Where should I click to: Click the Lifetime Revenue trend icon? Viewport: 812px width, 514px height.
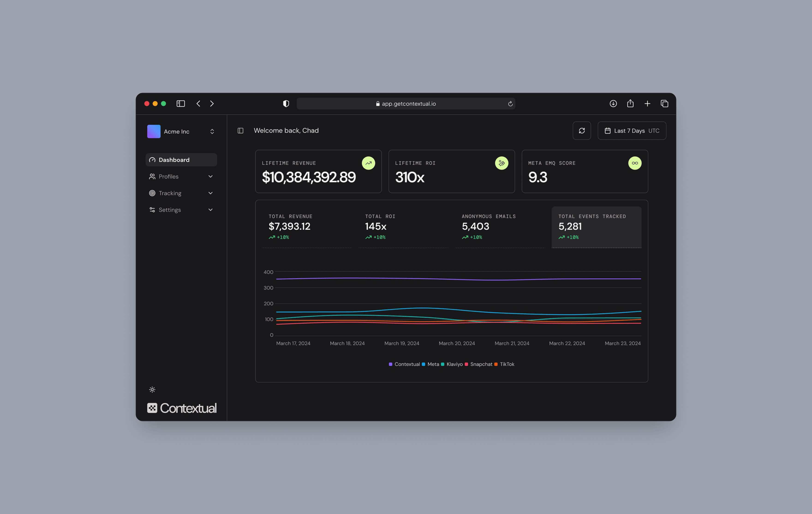368,163
